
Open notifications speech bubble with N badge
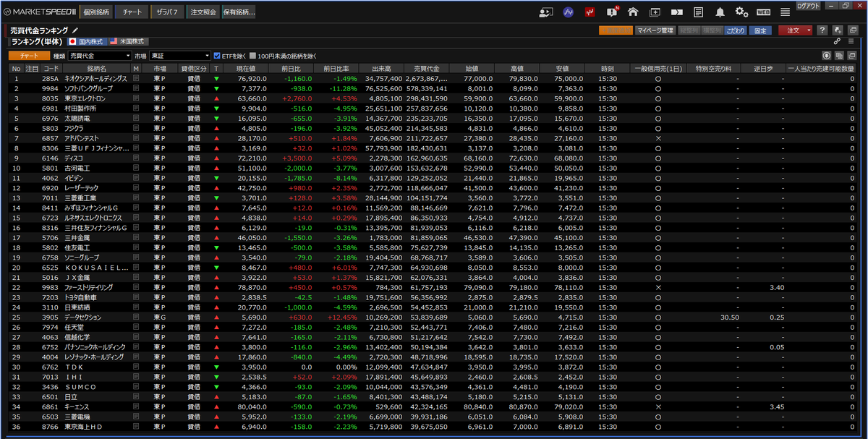[x=612, y=12]
